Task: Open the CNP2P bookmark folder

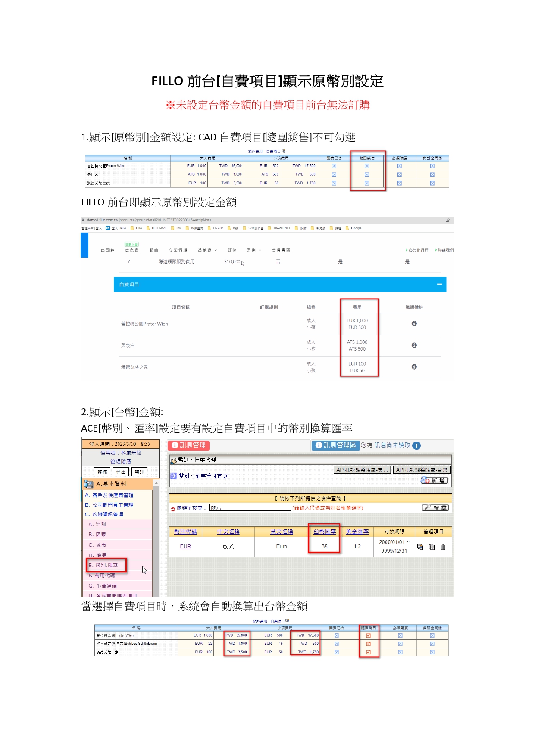Action: click(x=216, y=228)
